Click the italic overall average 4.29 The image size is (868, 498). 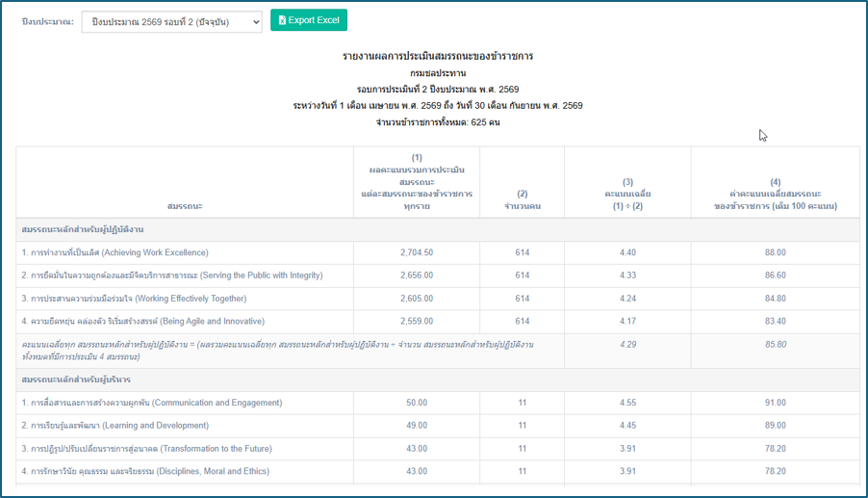627,345
